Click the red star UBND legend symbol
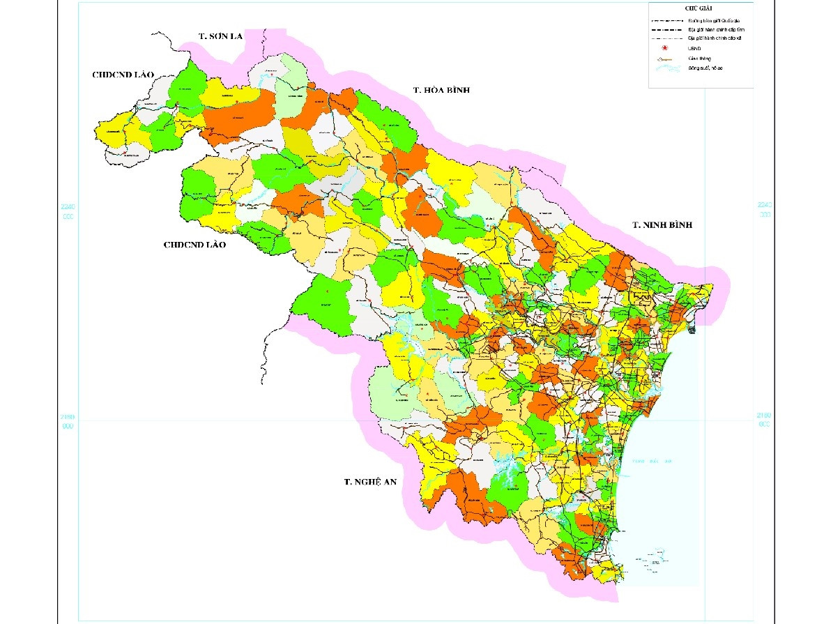Viewport: 840px width, 624px height. (x=666, y=47)
